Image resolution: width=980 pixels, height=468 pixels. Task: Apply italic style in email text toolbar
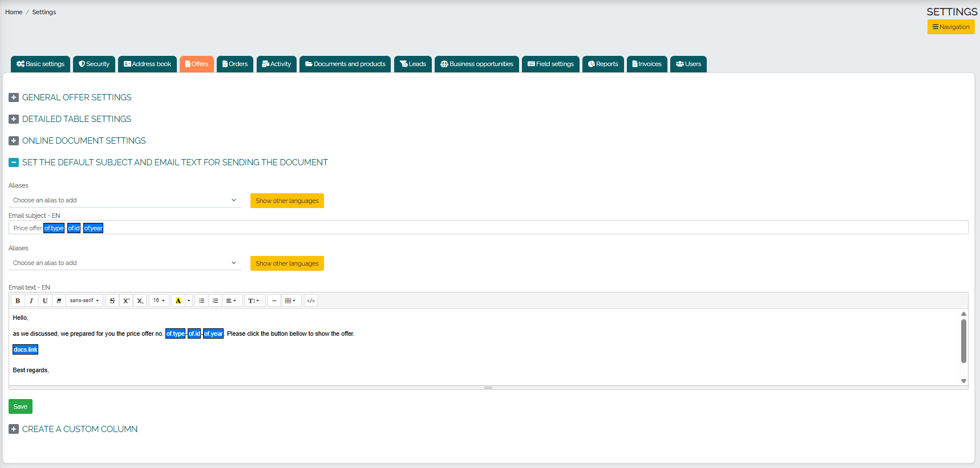[31, 300]
